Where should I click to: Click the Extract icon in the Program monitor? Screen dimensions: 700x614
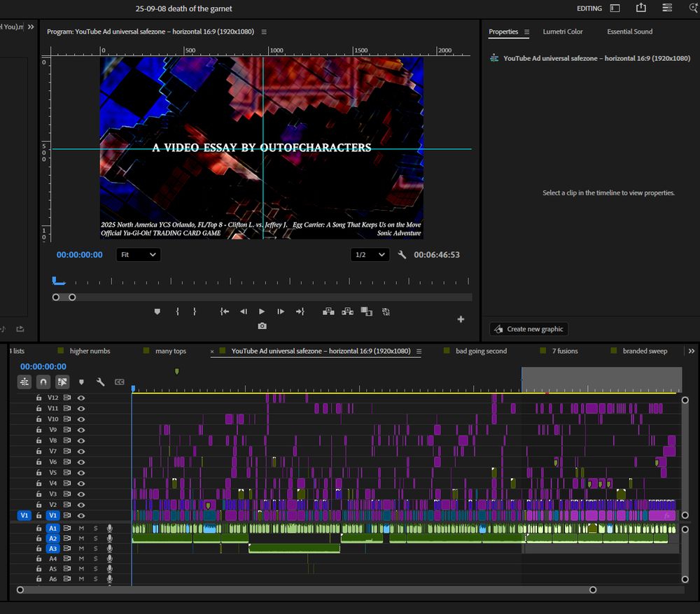[347, 311]
